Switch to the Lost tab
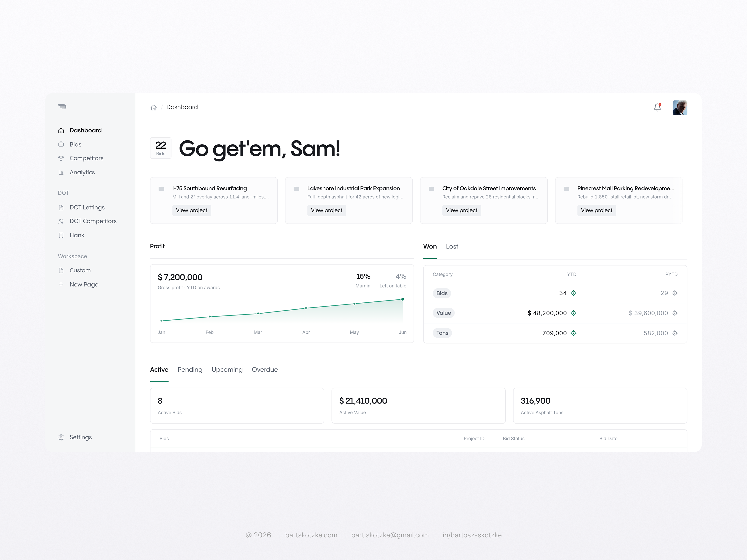The width and height of the screenshot is (747, 560). [452, 246]
